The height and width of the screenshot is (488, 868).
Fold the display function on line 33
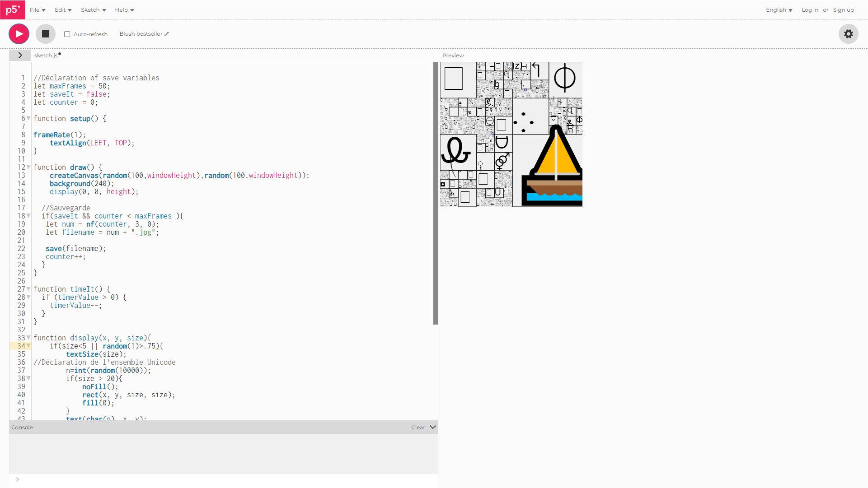point(28,338)
